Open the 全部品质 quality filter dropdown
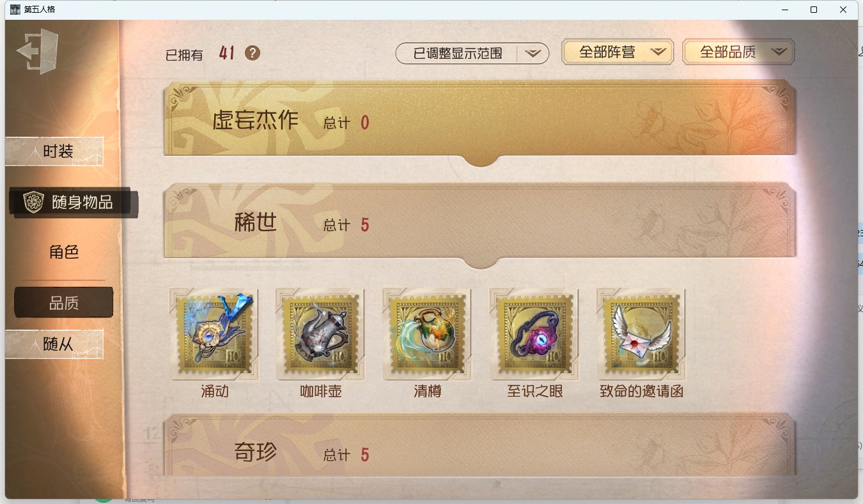 [738, 52]
